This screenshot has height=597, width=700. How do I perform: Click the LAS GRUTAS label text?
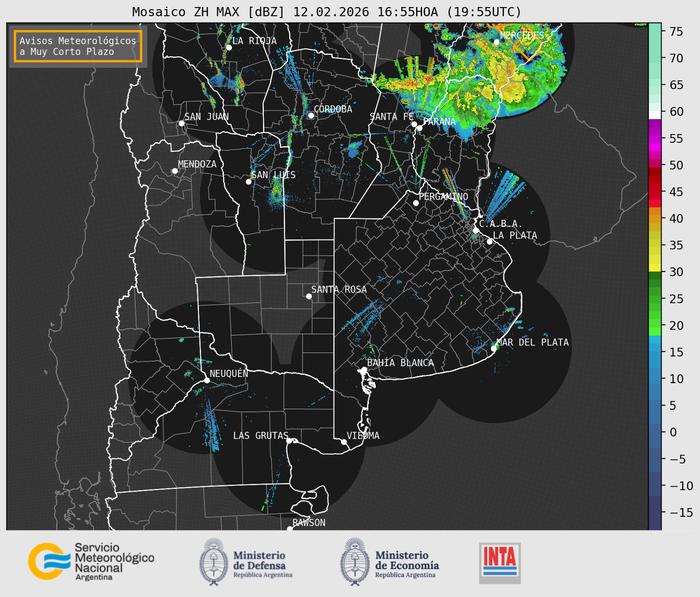pos(261,436)
